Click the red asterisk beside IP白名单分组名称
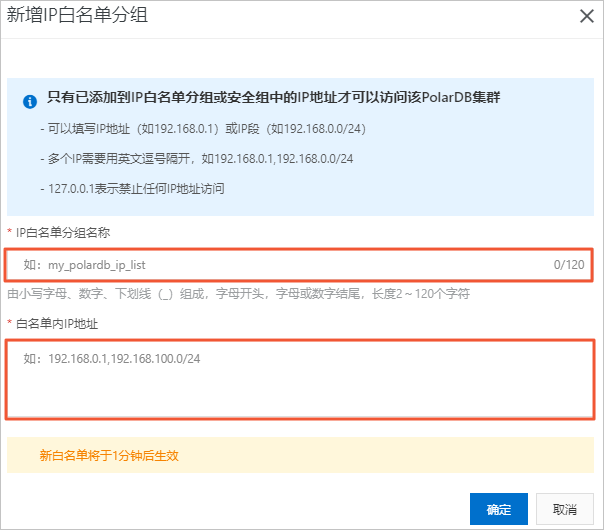 point(10,232)
